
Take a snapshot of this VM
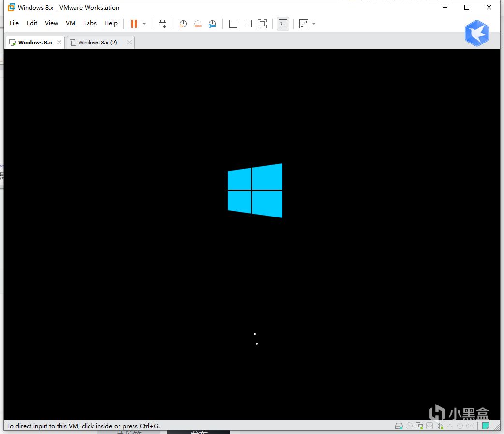(x=183, y=24)
